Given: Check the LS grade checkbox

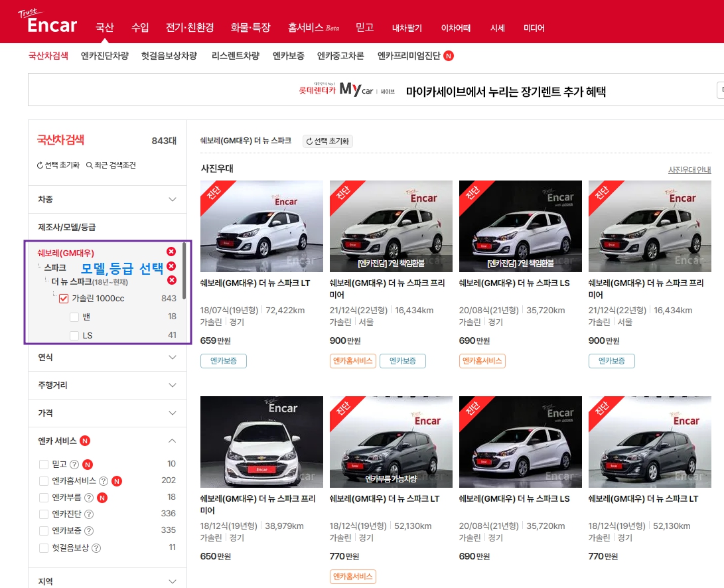Looking at the screenshot, I should (74, 335).
